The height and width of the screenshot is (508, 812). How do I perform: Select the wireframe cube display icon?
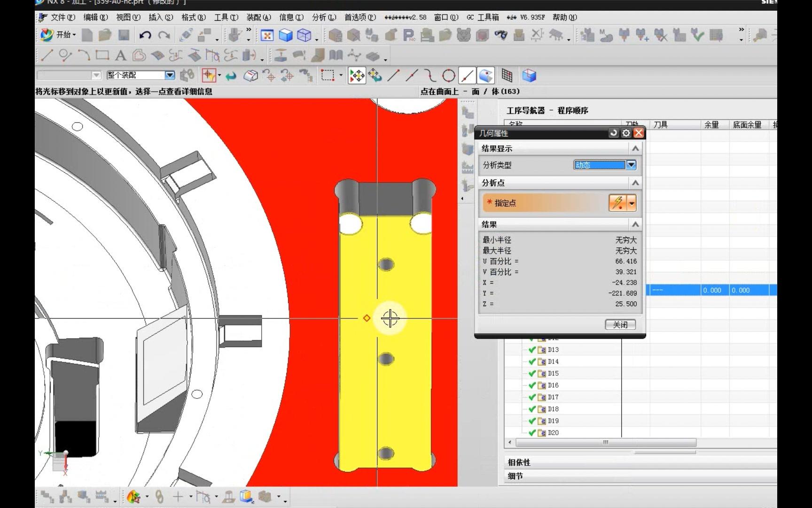tap(304, 35)
